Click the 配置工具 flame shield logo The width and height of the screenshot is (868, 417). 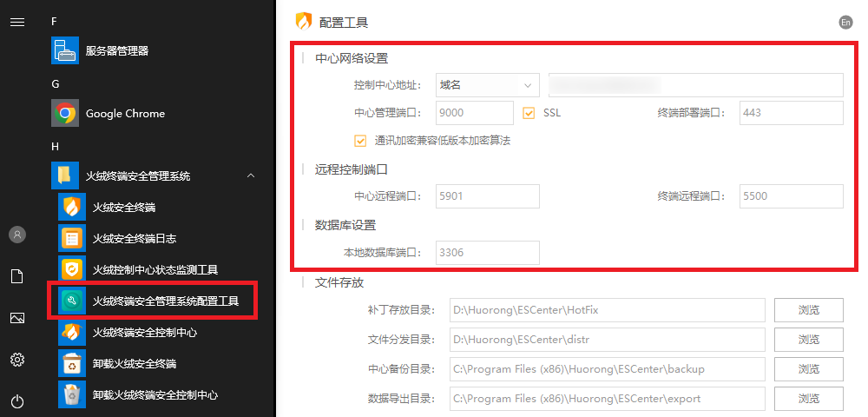[304, 21]
